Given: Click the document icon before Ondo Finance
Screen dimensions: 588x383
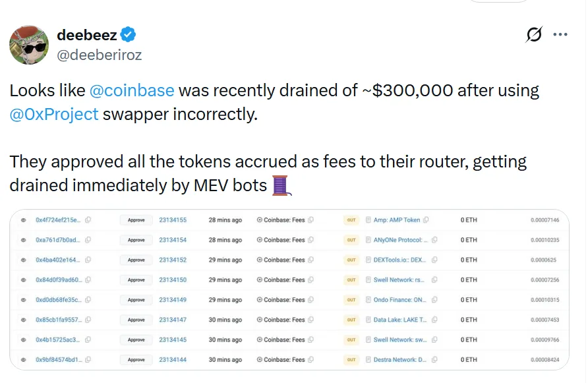Looking at the screenshot, I should click(x=368, y=300).
